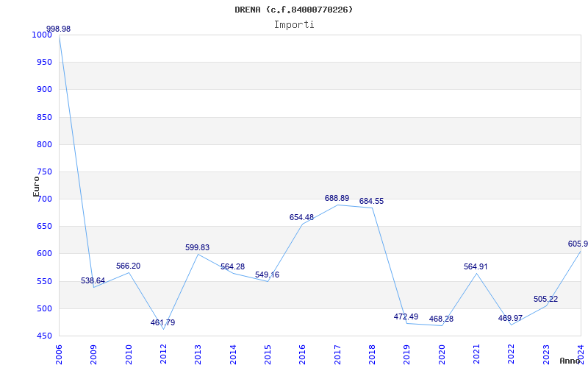
Task: Select the 2019 x-axis label
Action: tap(407, 355)
